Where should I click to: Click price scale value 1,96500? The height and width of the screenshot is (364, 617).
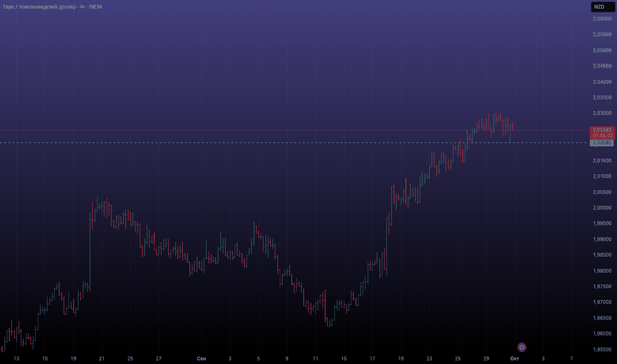(602, 318)
